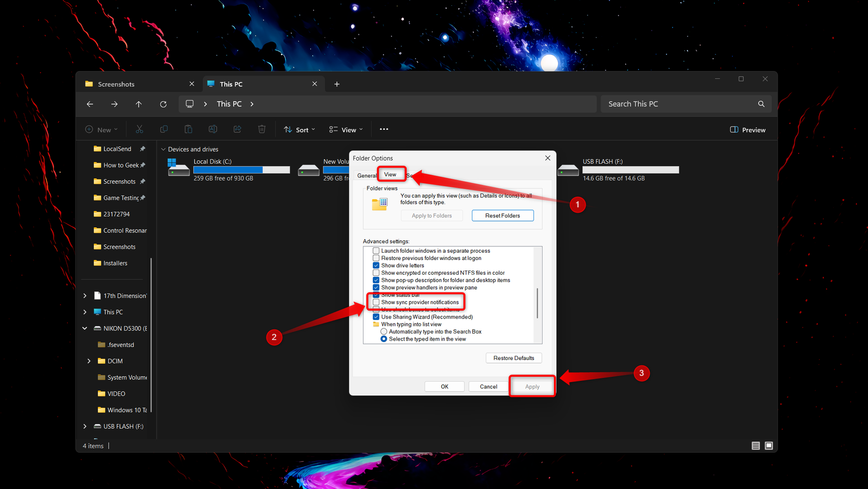The height and width of the screenshot is (489, 868).
Task: Click the PC icon in address bar
Action: click(189, 104)
